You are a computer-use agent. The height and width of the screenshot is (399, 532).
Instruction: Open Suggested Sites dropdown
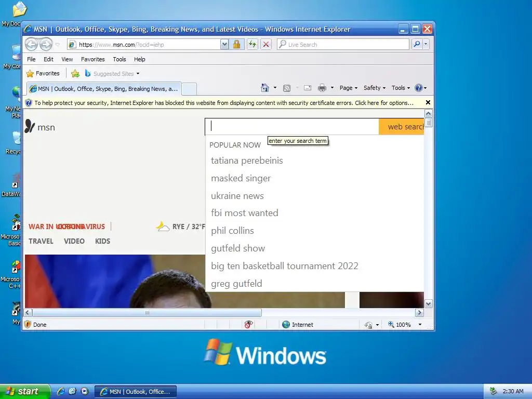112,74
